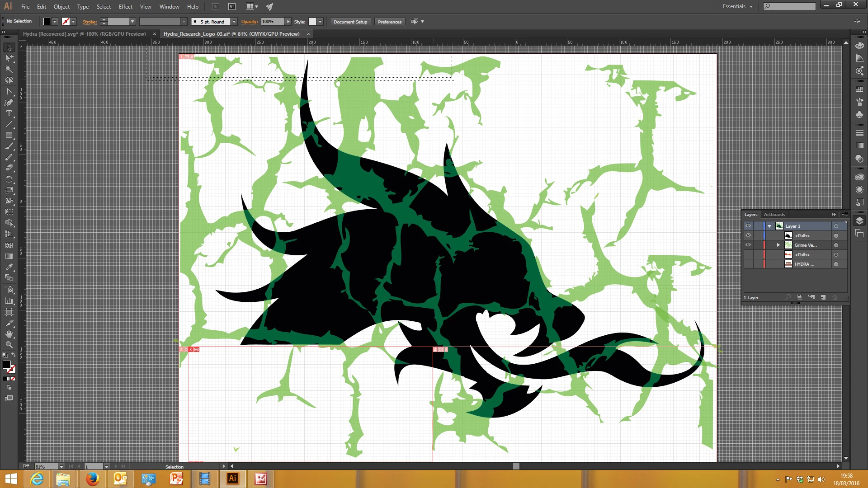Viewport: 868px width, 488px height.
Task: Select the Hand tool
Action: click(9, 334)
